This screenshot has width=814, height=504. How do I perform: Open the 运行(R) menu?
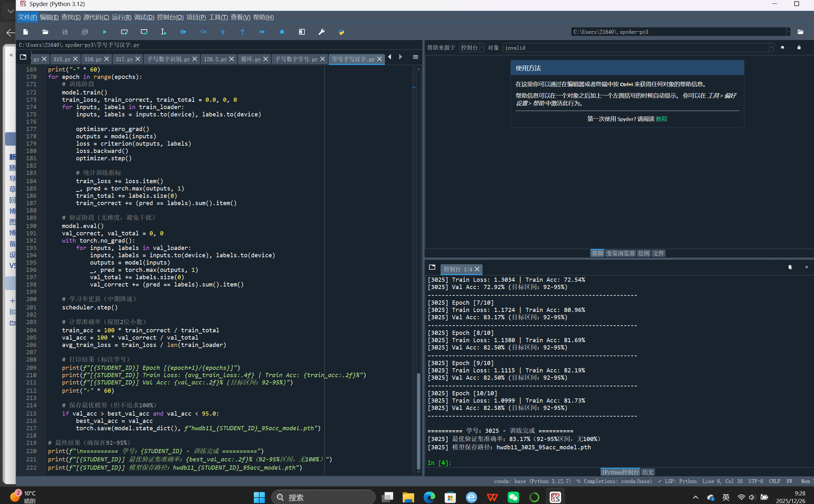click(x=122, y=17)
